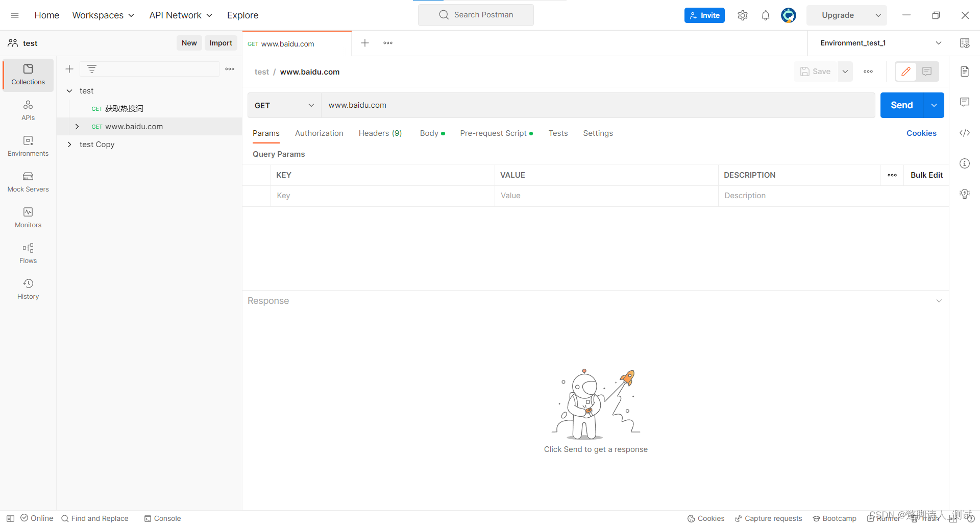Open the History sidebar panel

[x=28, y=289]
